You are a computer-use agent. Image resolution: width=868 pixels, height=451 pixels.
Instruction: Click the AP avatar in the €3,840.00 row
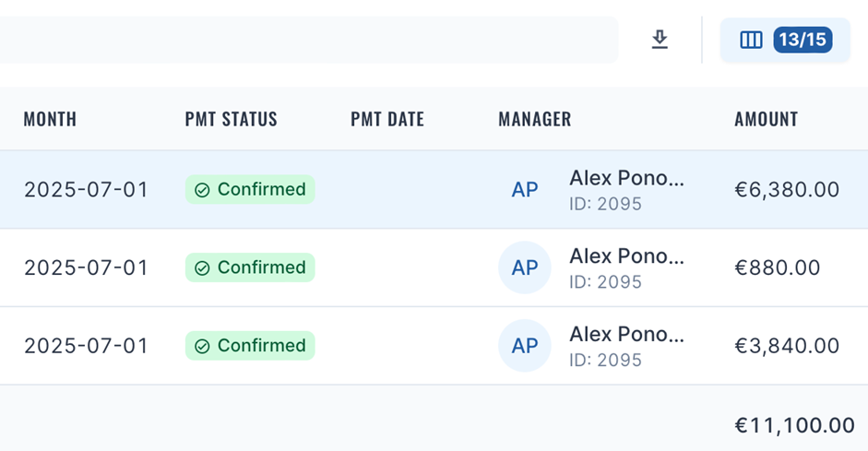click(525, 346)
